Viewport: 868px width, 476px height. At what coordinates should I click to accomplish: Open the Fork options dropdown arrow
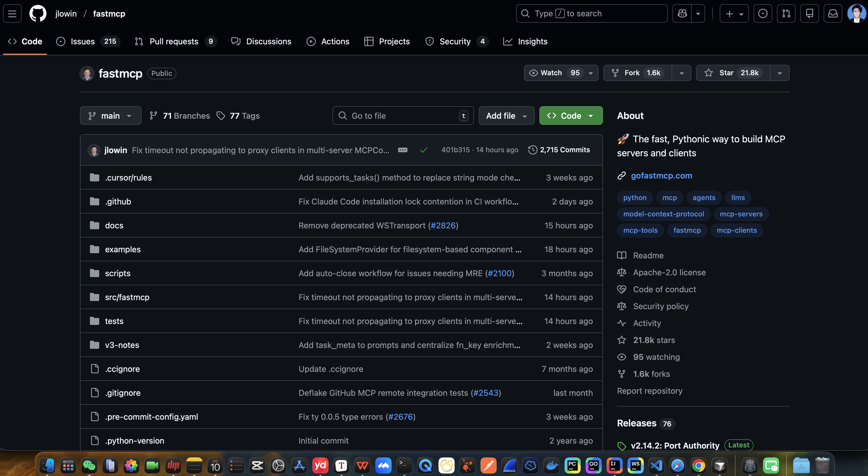coord(681,73)
